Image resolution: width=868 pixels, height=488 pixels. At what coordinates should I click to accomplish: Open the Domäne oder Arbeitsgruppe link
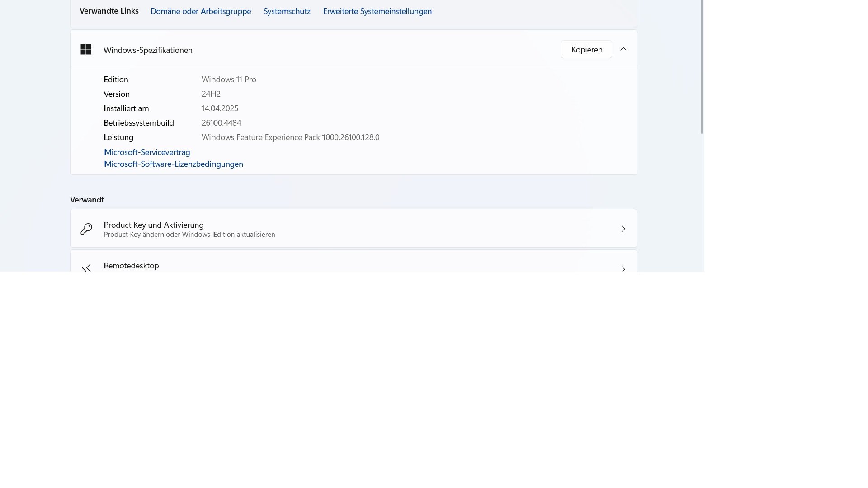coord(201,11)
